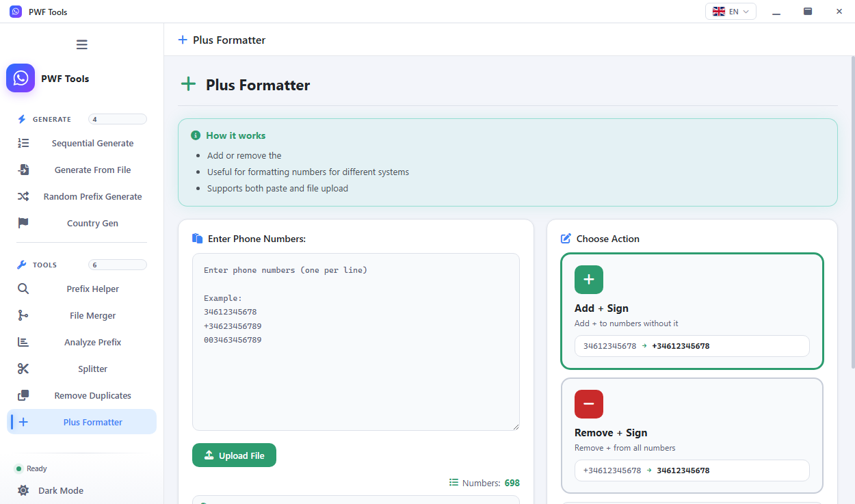
Task: Click the main page vertical scrollbar
Action: [852, 212]
